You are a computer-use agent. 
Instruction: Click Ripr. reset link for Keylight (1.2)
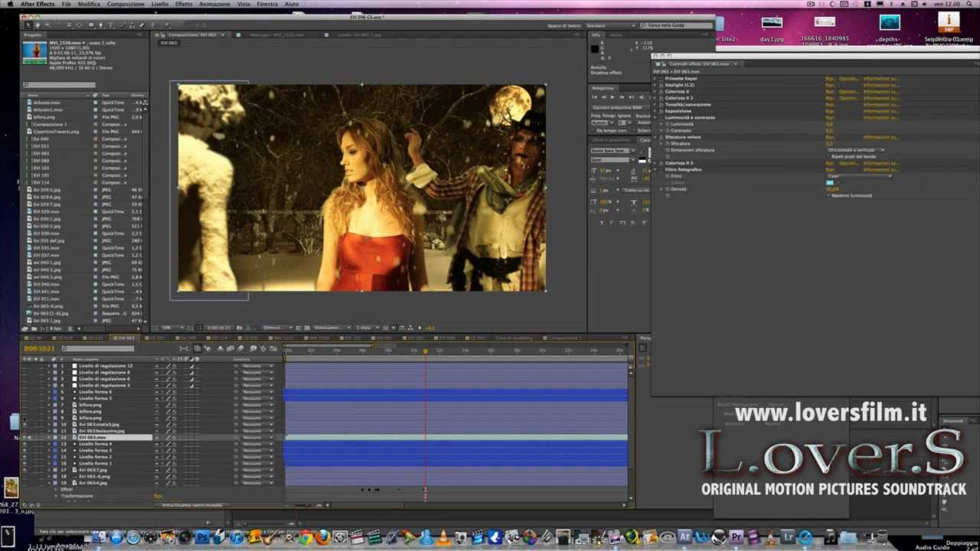point(829,85)
